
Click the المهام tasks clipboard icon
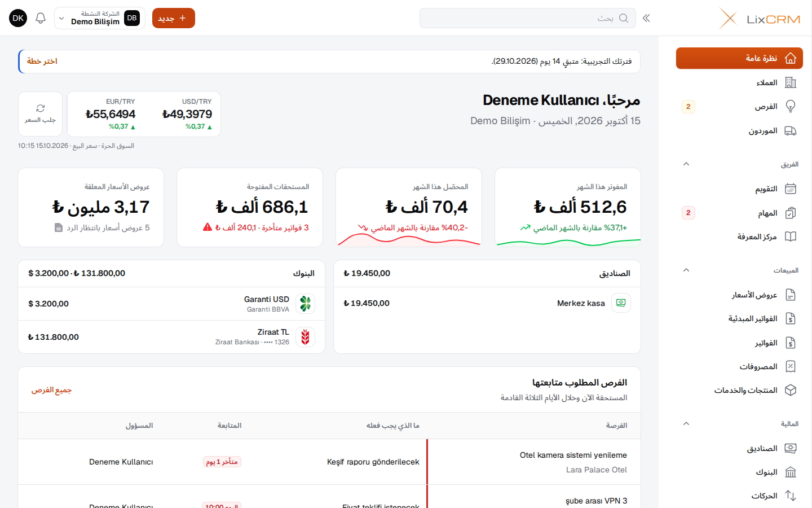coord(791,213)
